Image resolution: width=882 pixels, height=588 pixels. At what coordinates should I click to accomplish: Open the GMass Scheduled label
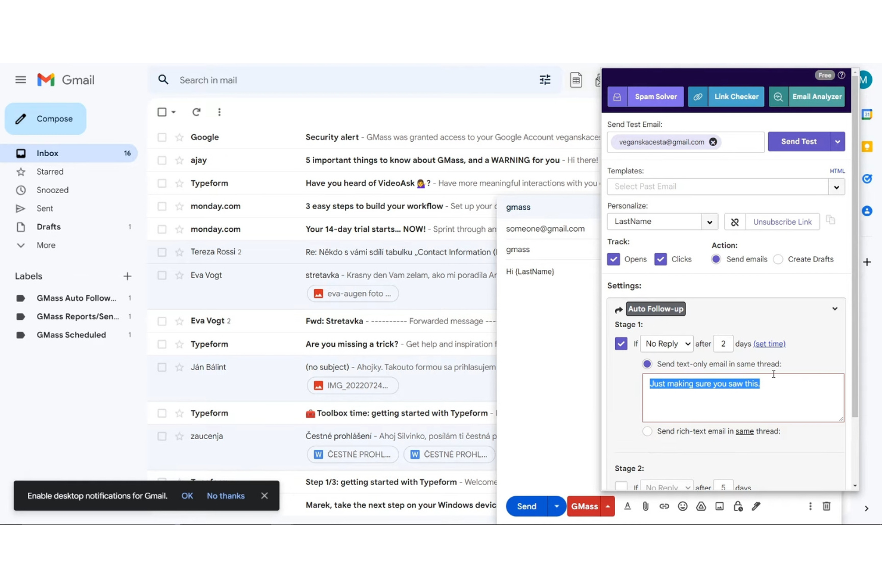[71, 335]
